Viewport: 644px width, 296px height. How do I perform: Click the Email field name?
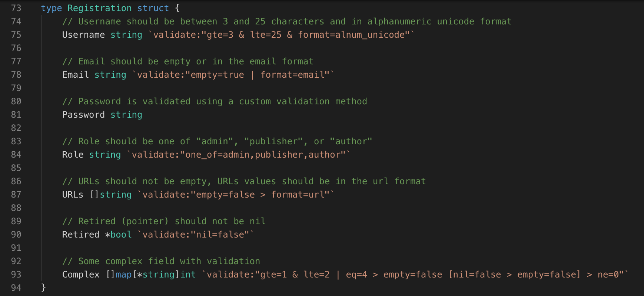tap(76, 75)
